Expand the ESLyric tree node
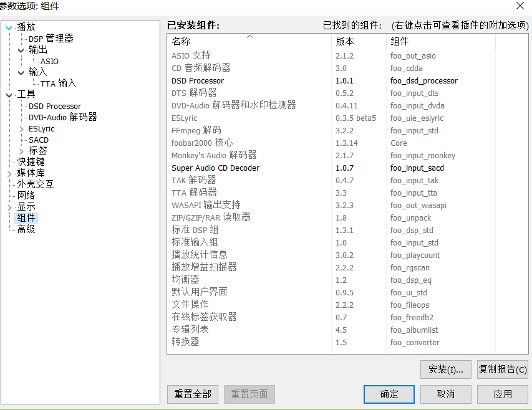The width and height of the screenshot is (532, 410). pos(21,129)
